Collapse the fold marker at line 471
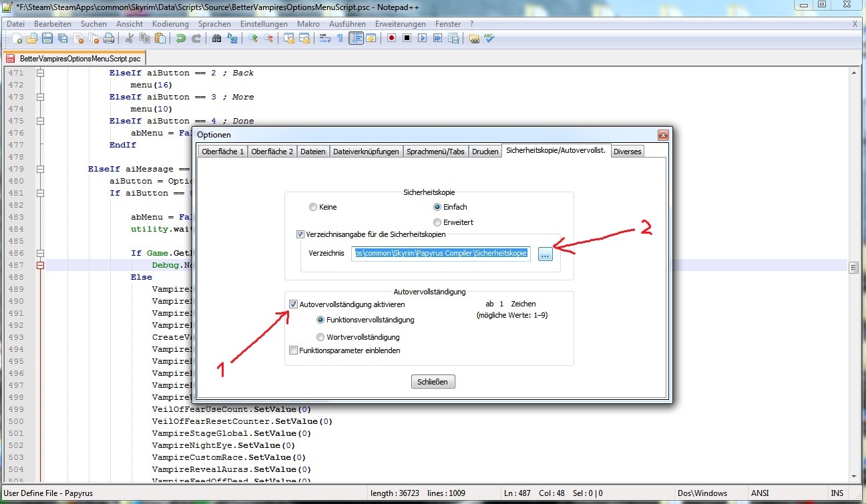 click(x=40, y=73)
